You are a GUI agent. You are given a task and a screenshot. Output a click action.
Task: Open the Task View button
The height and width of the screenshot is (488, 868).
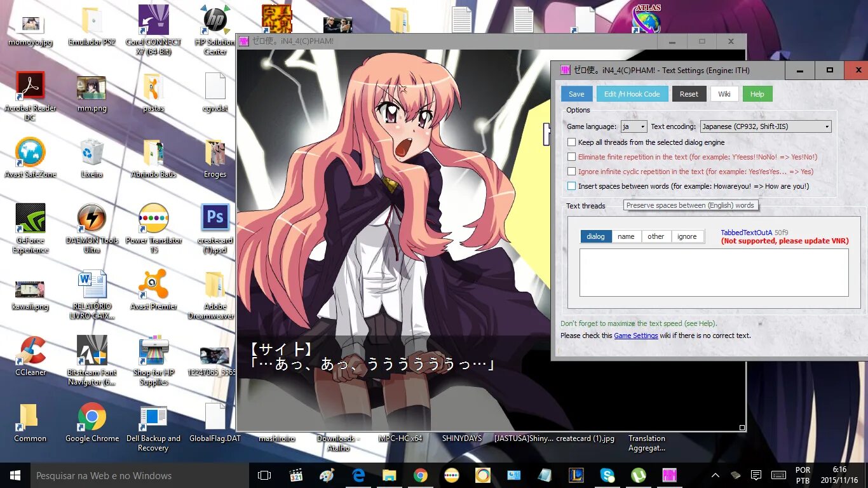pyautogui.click(x=264, y=475)
